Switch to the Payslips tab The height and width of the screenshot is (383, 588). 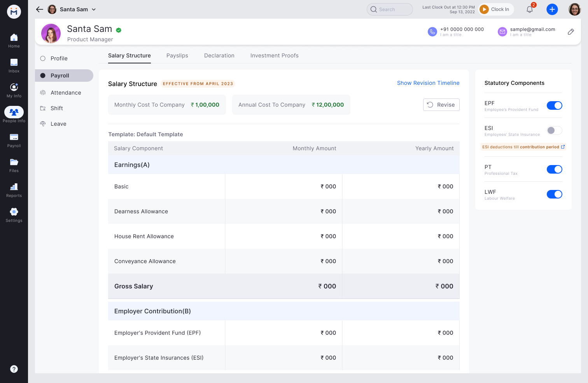pyautogui.click(x=177, y=55)
